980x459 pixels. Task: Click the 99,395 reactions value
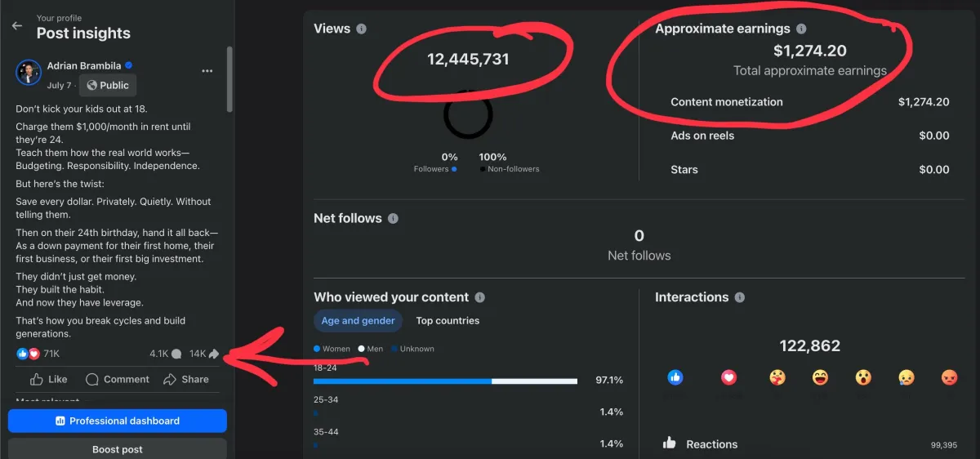click(943, 445)
